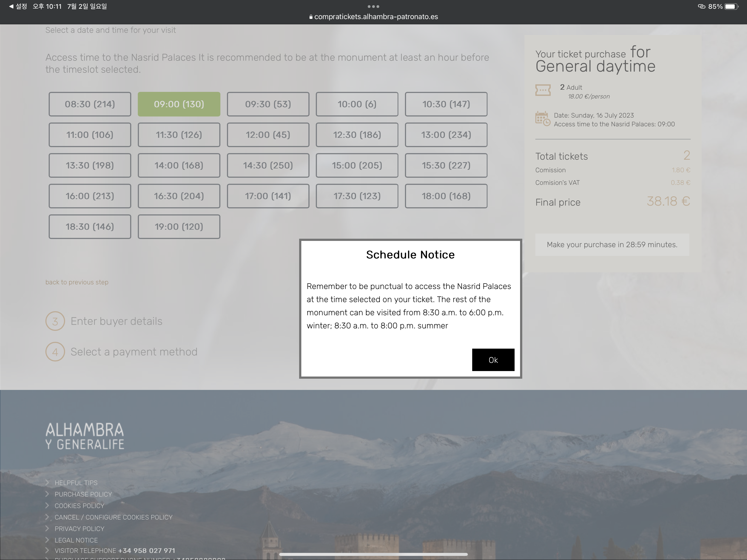The image size is (747, 560).
Task: Tap the back arrow to Settings app
Action: tap(18, 6)
